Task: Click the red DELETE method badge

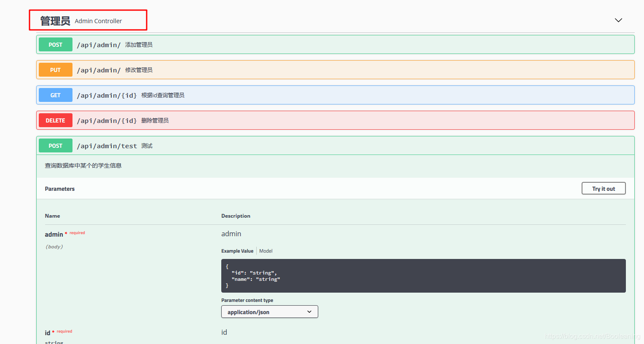Action: [x=56, y=120]
